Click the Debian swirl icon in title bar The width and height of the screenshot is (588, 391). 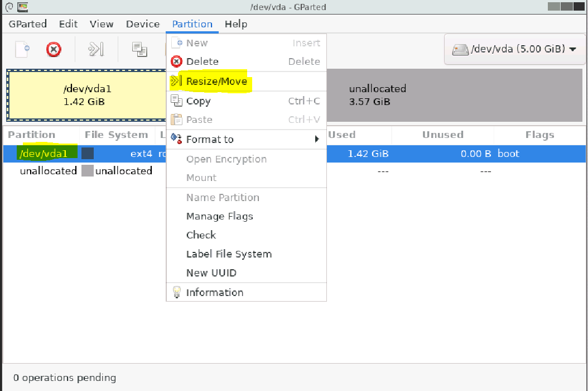pos(9,7)
